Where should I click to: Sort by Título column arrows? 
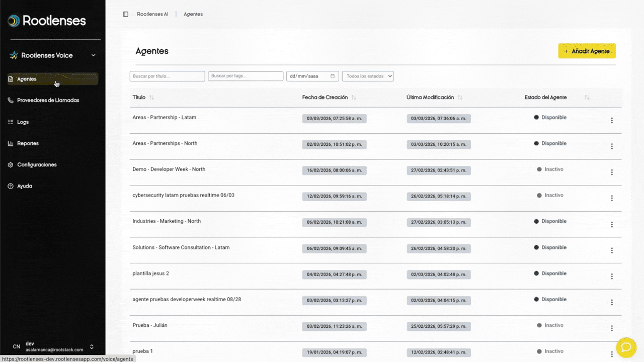[152, 98]
